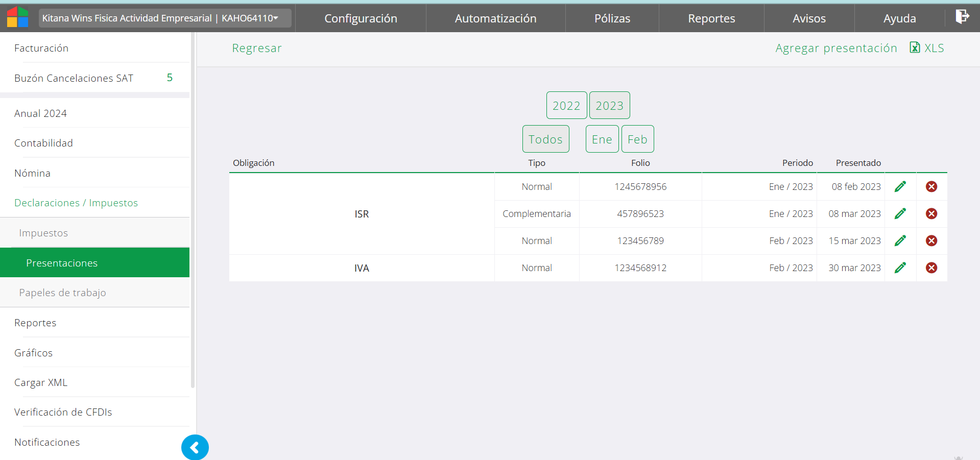
Task: Click pencil icon for folio 123456789
Action: click(x=900, y=241)
